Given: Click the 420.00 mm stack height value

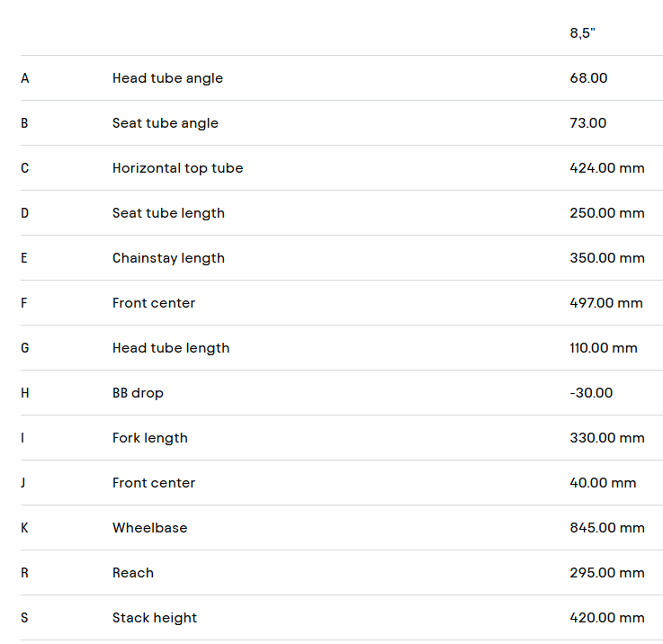Looking at the screenshot, I should [606, 618].
